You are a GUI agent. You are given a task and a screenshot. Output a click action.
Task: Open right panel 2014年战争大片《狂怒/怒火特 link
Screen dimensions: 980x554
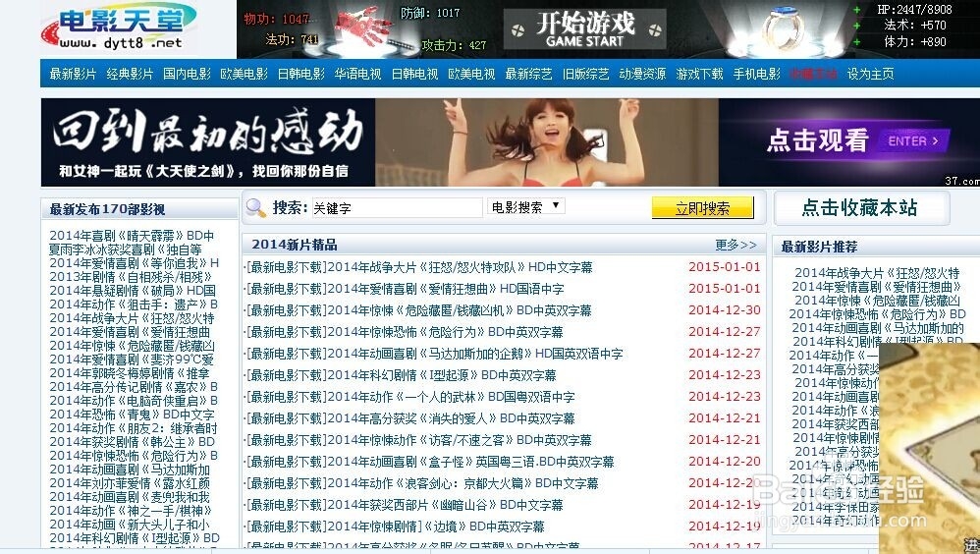(877, 273)
